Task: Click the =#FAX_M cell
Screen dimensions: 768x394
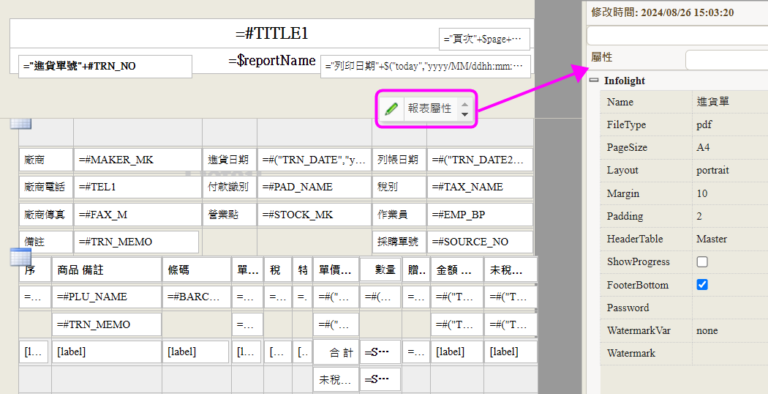Action: point(138,215)
